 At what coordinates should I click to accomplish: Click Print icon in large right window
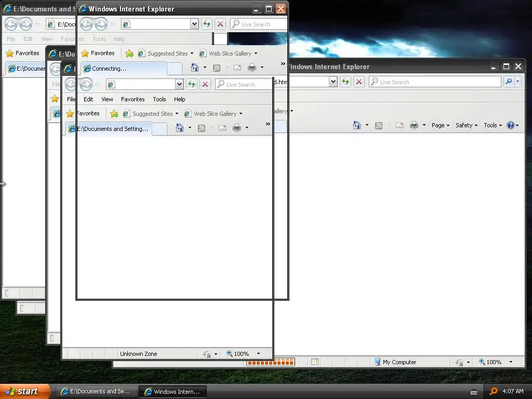point(414,126)
